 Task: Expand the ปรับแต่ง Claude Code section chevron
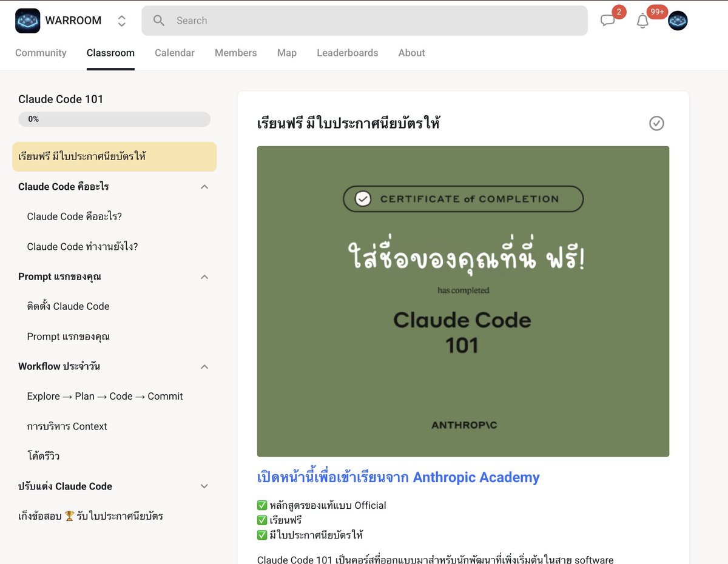pos(204,486)
